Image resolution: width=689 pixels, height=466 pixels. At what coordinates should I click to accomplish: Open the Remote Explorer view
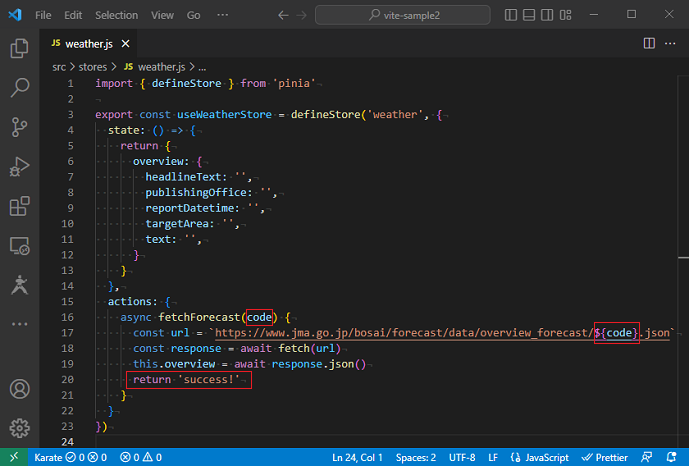click(x=19, y=246)
